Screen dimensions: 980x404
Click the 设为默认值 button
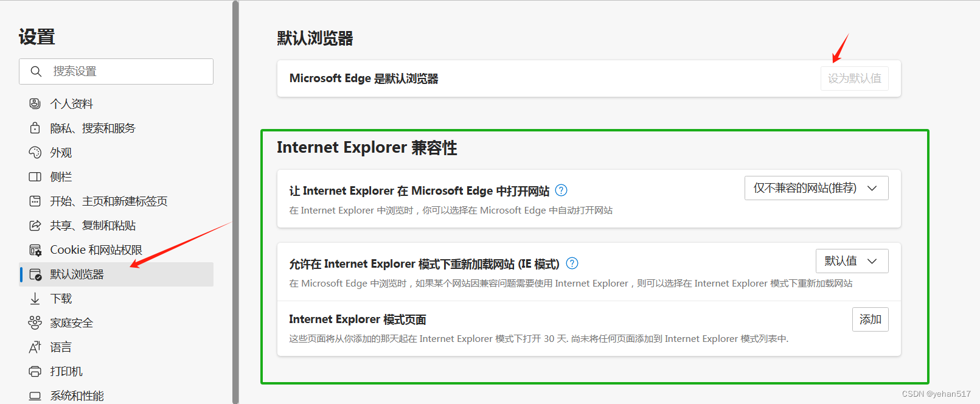[854, 78]
